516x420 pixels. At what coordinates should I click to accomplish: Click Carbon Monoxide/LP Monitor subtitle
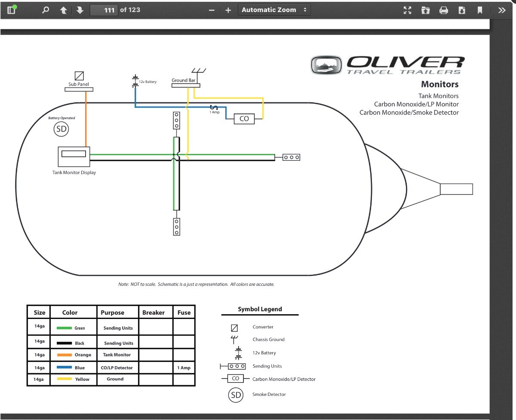tap(416, 104)
